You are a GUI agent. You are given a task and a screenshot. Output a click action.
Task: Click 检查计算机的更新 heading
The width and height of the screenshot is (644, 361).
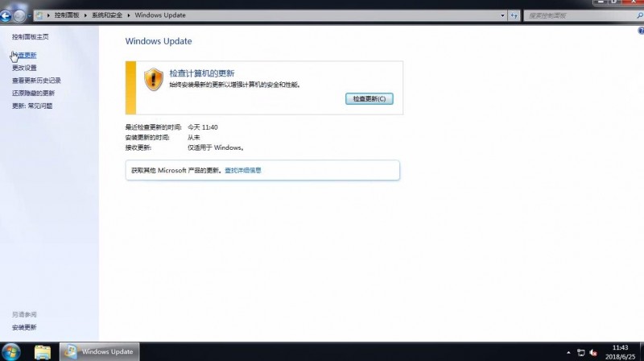[202, 73]
